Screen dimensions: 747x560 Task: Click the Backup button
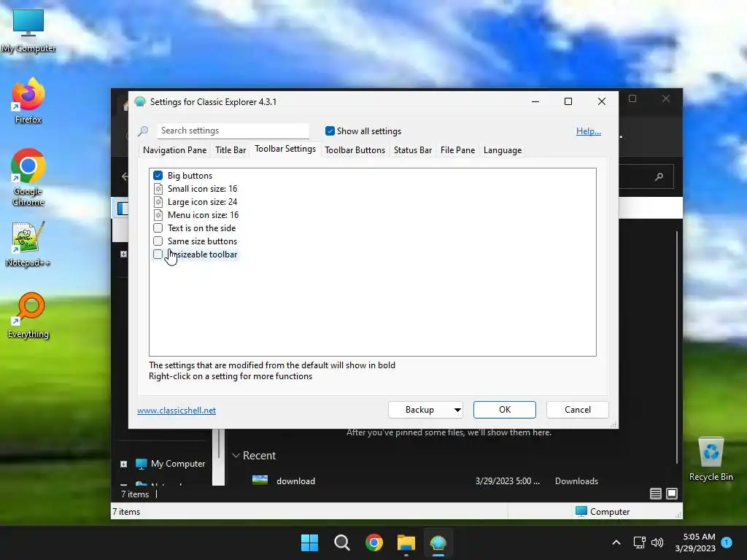[419, 410]
